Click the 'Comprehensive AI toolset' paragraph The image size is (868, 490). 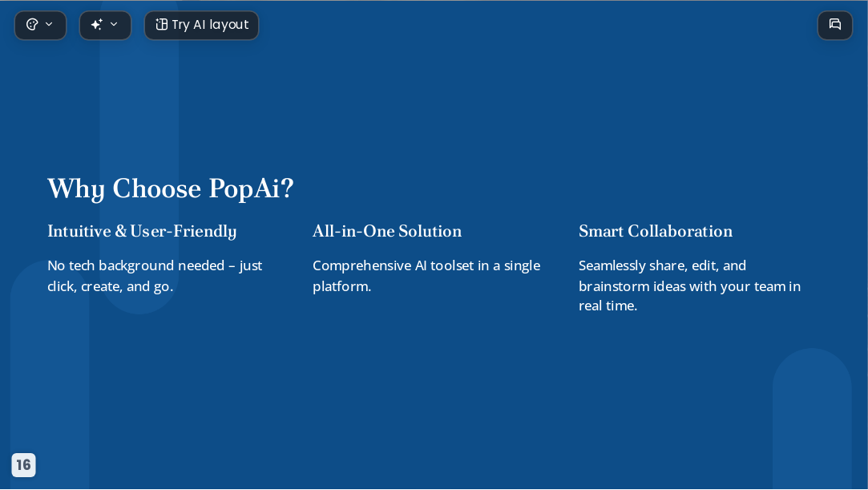(426, 276)
